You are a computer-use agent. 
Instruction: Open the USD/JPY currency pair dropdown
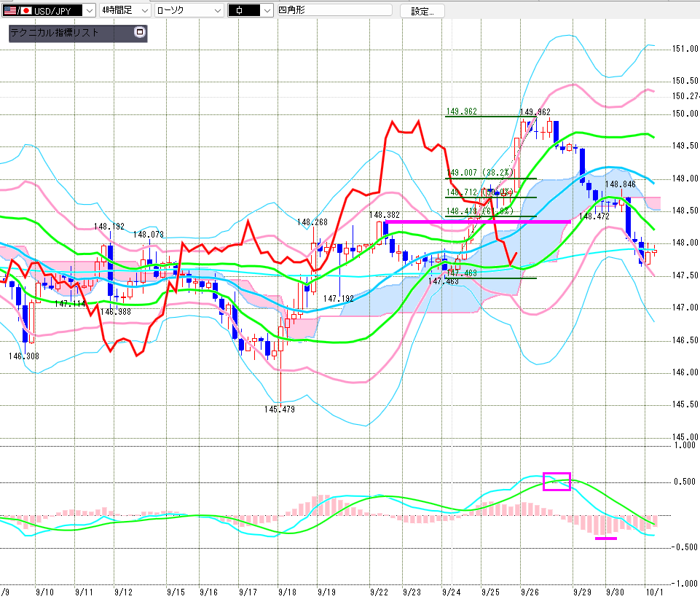[x=89, y=11]
